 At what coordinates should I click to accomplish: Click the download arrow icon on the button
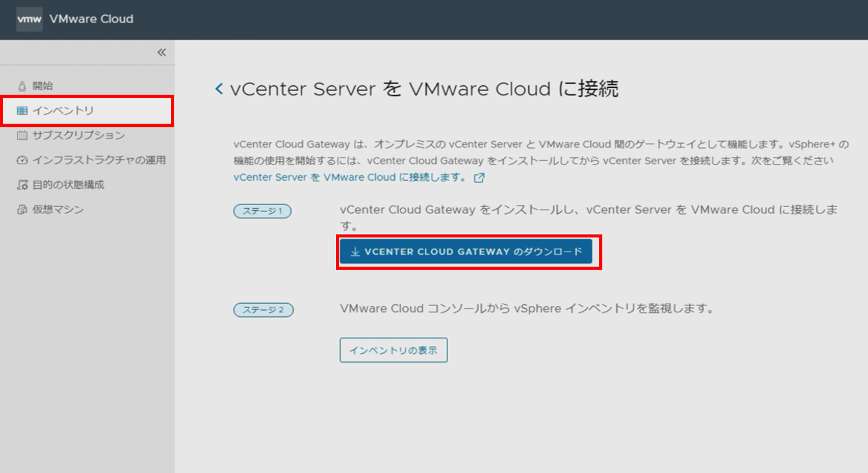[355, 252]
